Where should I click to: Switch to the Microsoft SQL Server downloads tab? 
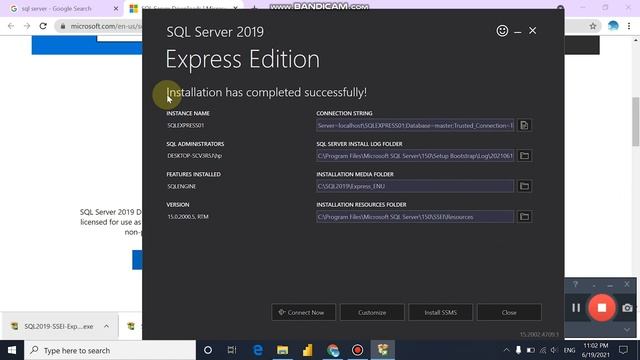coord(182,9)
